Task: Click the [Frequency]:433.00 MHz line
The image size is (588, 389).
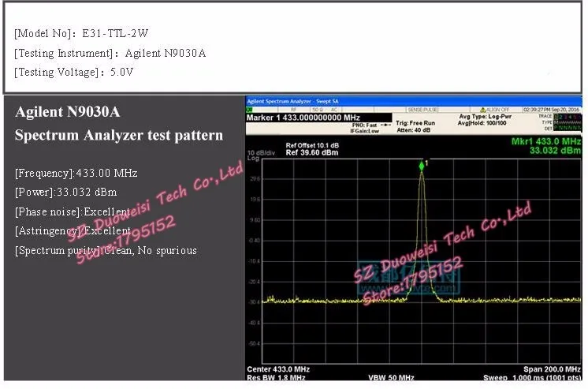Action: coord(76,173)
